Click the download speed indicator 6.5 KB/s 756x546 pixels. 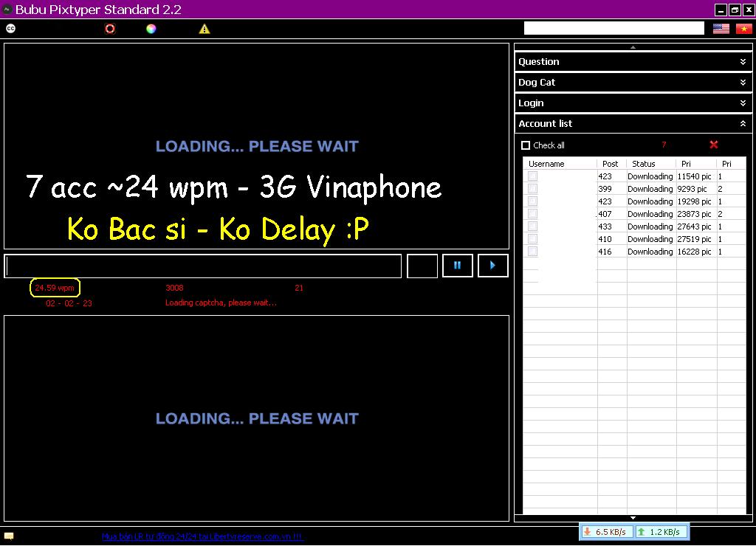pos(607,532)
